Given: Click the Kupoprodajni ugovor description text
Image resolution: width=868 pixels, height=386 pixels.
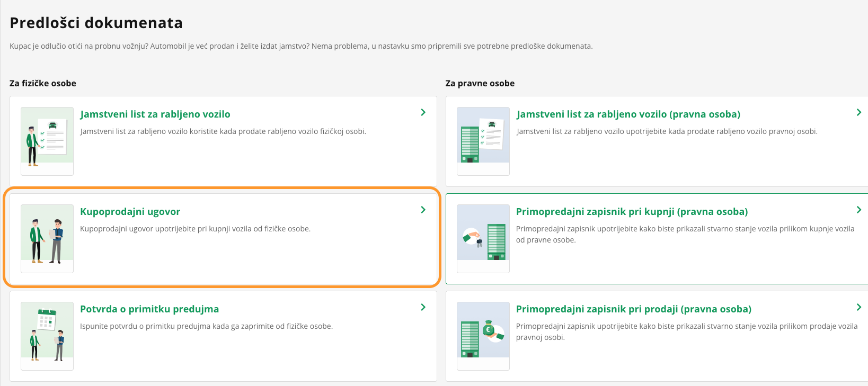Looking at the screenshot, I should click(195, 229).
